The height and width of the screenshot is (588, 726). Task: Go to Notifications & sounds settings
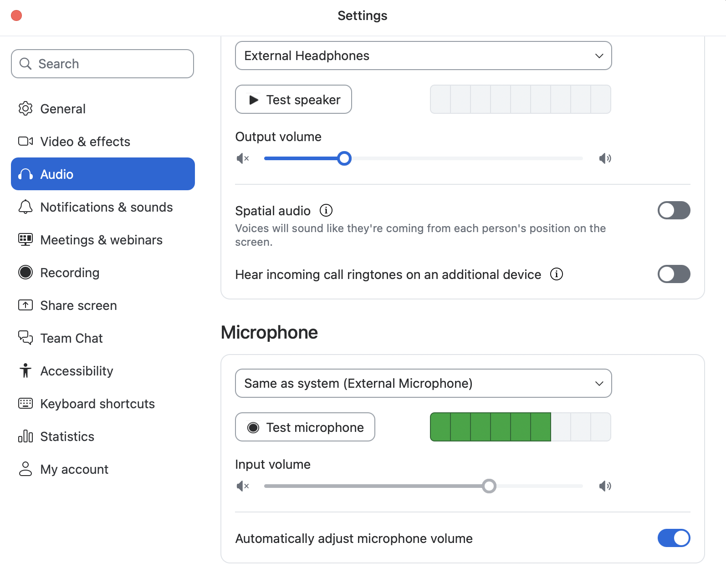[x=106, y=207]
